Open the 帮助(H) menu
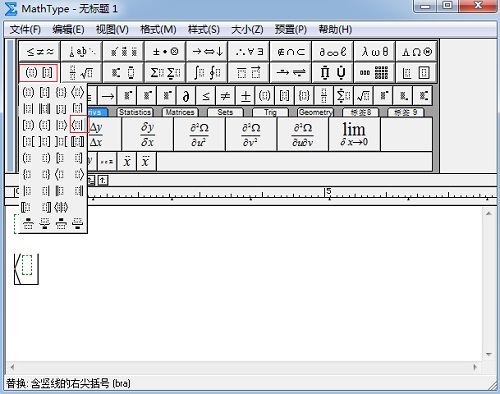Viewport: 500px width, 394px height. point(335,30)
